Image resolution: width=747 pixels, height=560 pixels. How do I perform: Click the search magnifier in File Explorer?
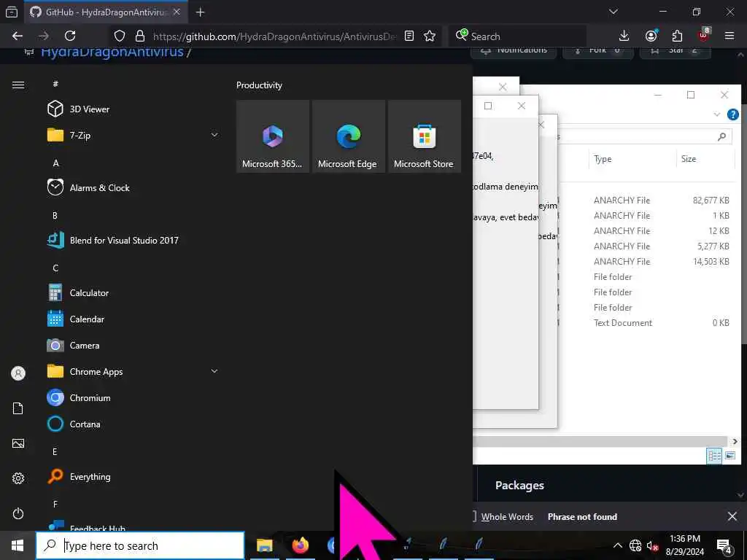721,136
